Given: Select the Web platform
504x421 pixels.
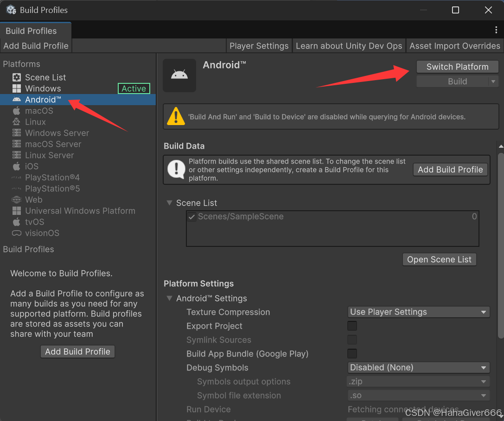Looking at the screenshot, I should pyautogui.click(x=78, y=200).
